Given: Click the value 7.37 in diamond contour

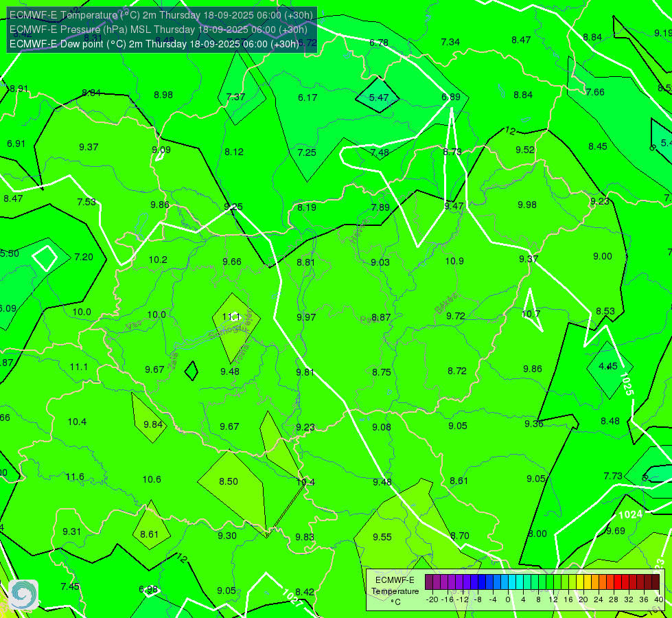Looking at the screenshot, I should [x=235, y=97].
